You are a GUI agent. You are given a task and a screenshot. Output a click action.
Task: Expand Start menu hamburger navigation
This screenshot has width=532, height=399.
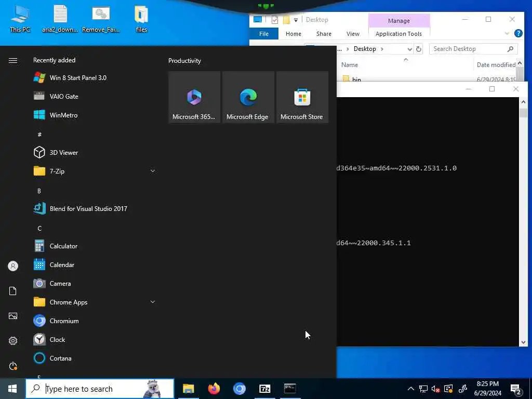point(13,60)
